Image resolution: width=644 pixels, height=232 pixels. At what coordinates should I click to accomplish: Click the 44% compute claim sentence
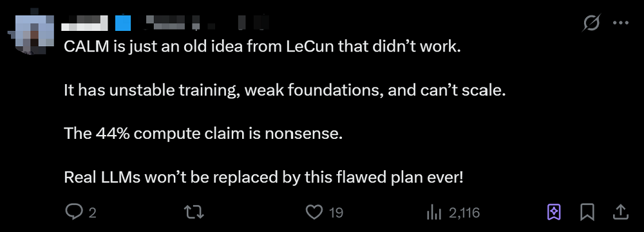click(203, 134)
